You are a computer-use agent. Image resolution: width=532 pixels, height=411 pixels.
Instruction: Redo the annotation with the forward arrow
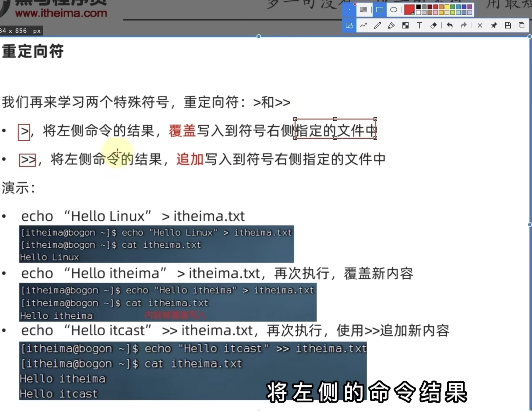pyautogui.click(x=464, y=25)
